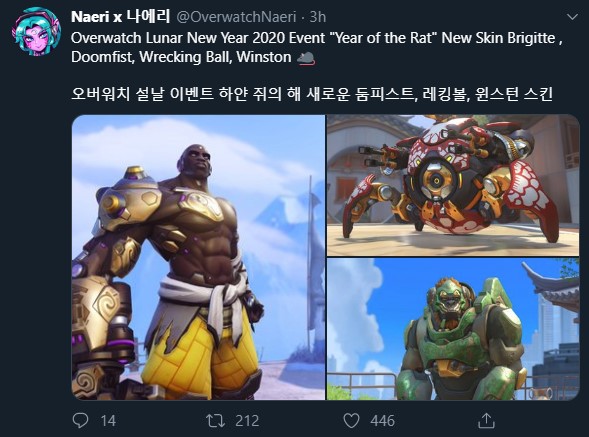Click the English tweet text

pos(316,48)
